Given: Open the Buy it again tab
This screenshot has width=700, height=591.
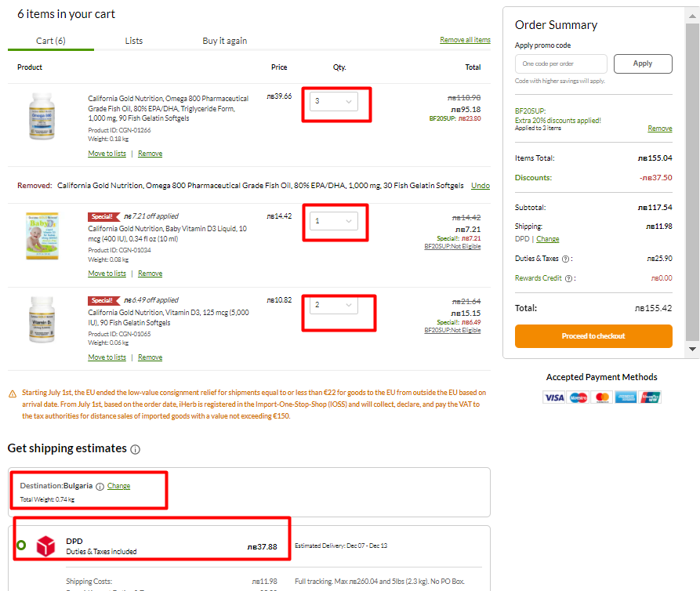Looking at the screenshot, I should [x=224, y=41].
